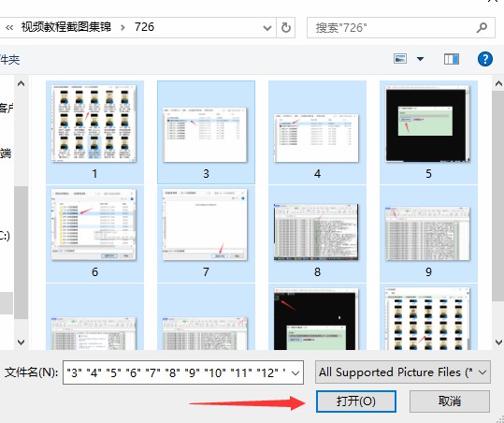
Task: Select the 726 folder breadcrumb
Action: tap(144, 27)
